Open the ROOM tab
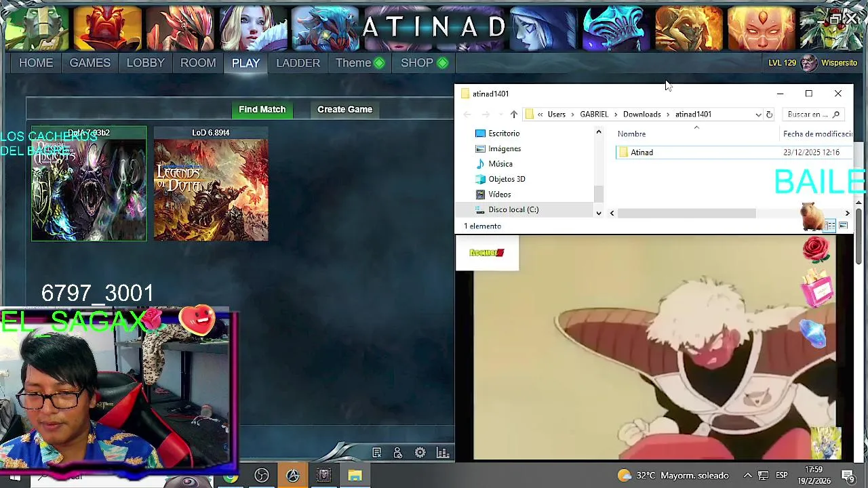868x488 pixels. click(198, 62)
